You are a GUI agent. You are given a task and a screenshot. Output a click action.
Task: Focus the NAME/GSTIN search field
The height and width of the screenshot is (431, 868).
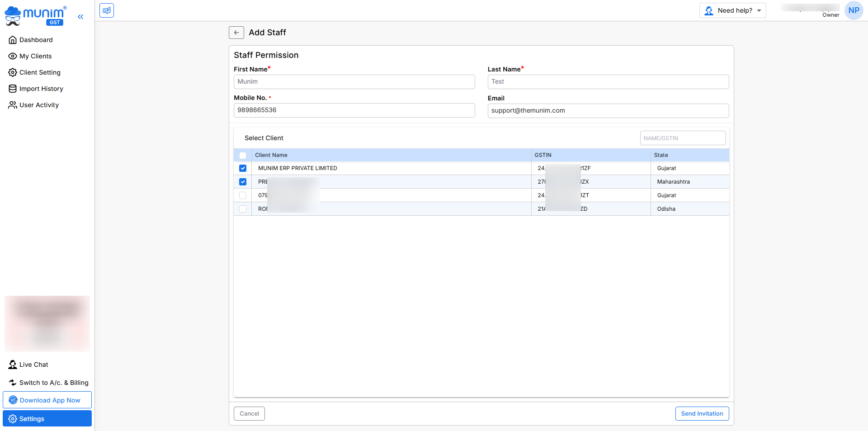click(x=682, y=138)
